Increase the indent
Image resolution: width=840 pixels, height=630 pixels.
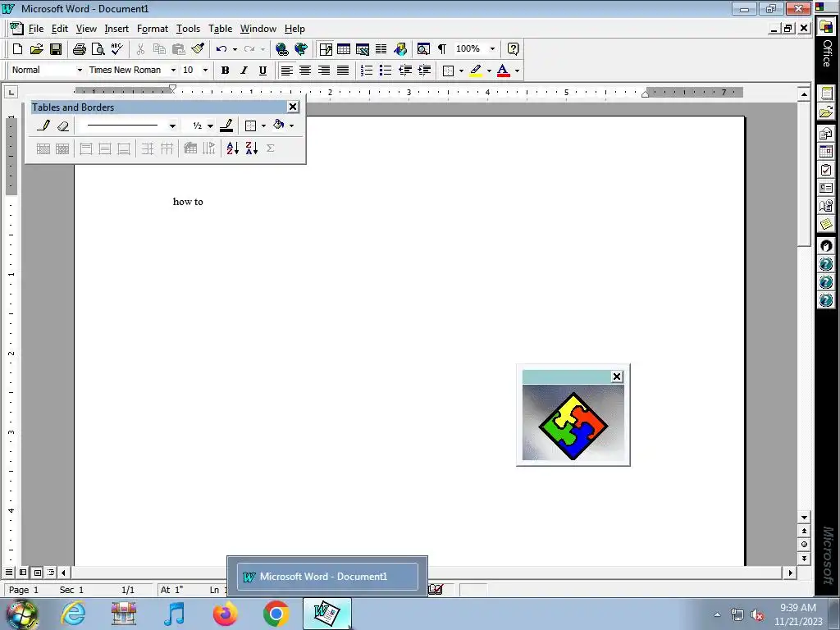tap(424, 71)
